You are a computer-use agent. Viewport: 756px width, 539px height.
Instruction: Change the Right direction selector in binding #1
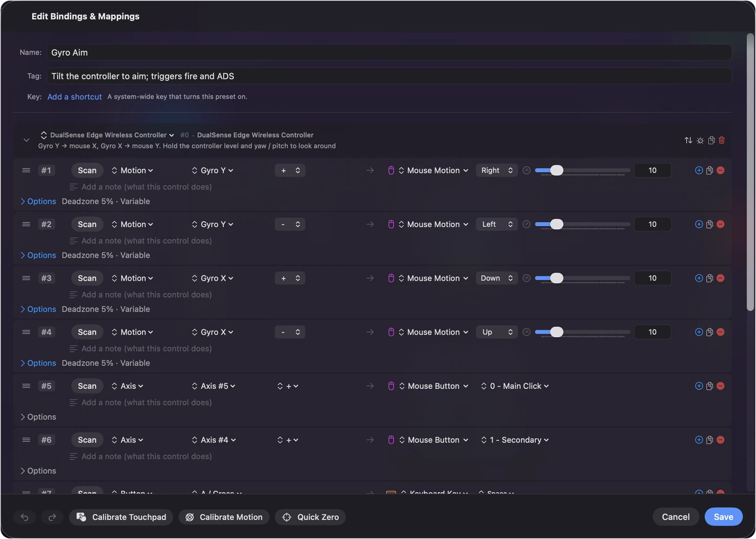click(x=497, y=171)
